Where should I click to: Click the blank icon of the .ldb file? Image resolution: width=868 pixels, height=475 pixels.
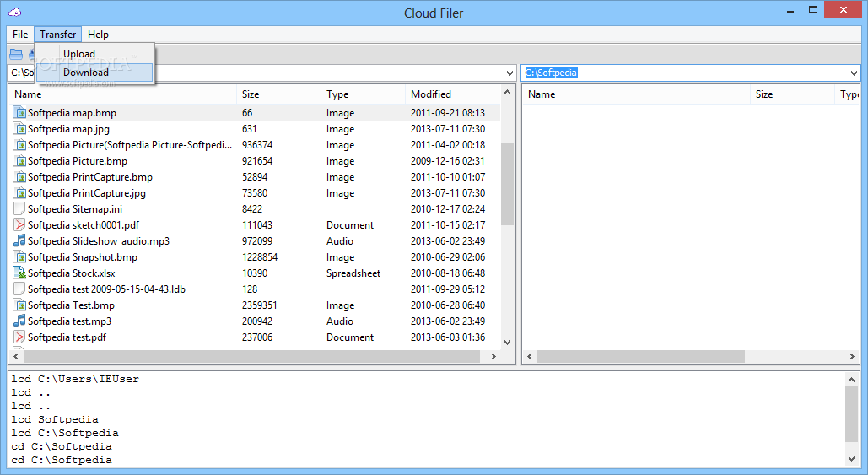(x=19, y=289)
